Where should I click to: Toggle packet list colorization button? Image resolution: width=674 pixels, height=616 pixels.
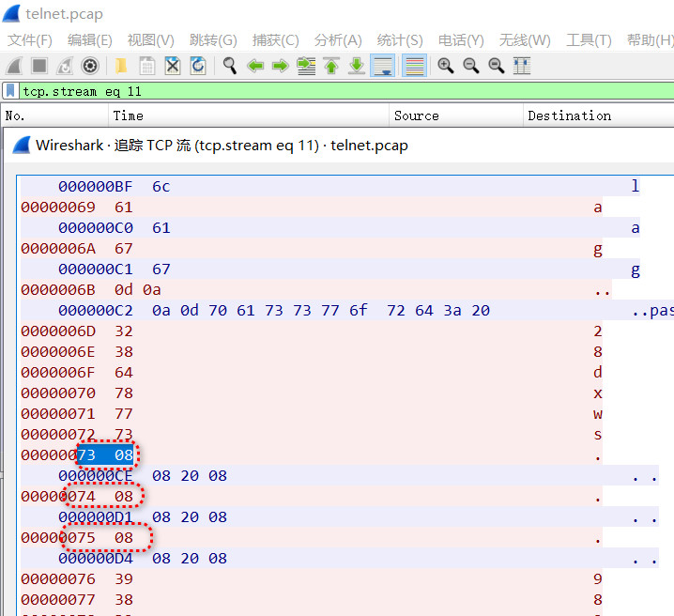click(x=414, y=66)
